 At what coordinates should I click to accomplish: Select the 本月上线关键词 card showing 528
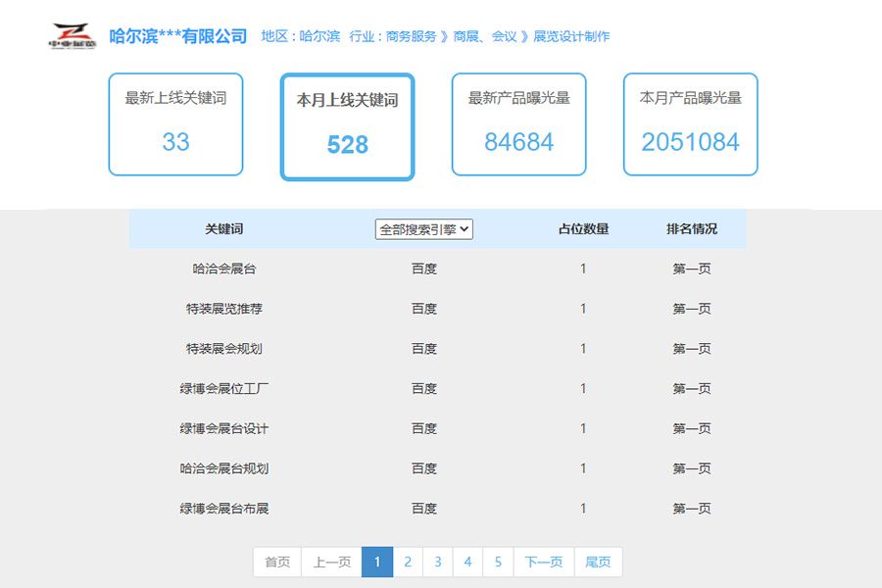tap(347, 122)
